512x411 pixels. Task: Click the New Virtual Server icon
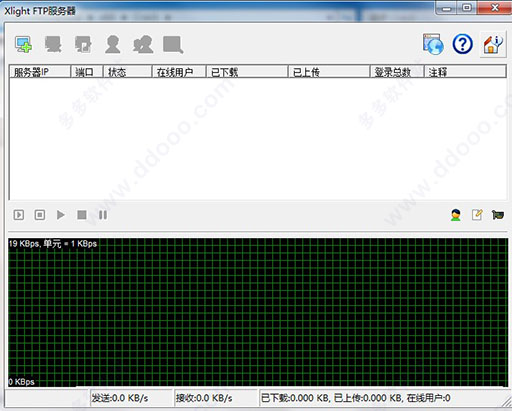(x=23, y=44)
